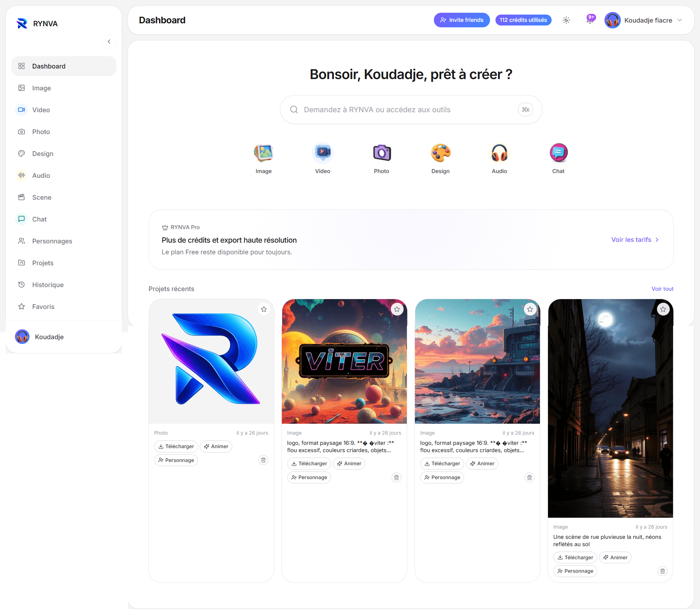Click header user avatar
The image size is (700, 615).
pyautogui.click(x=612, y=20)
